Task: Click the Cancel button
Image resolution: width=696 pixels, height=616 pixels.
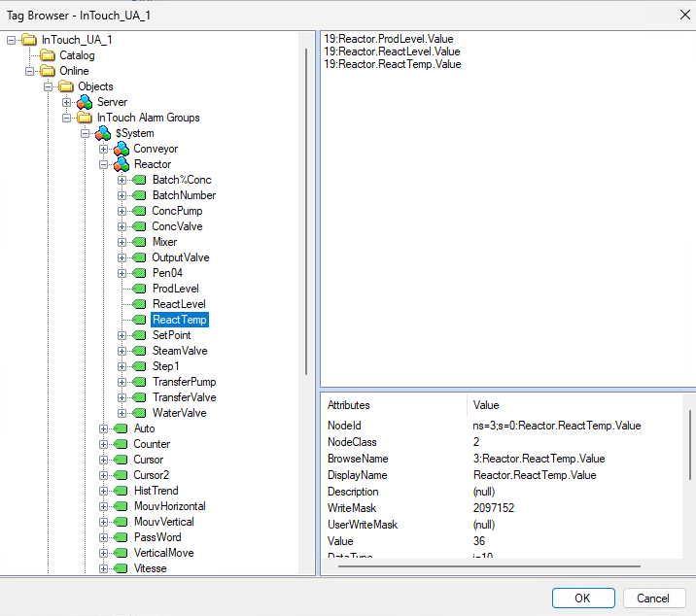Action: point(654,598)
